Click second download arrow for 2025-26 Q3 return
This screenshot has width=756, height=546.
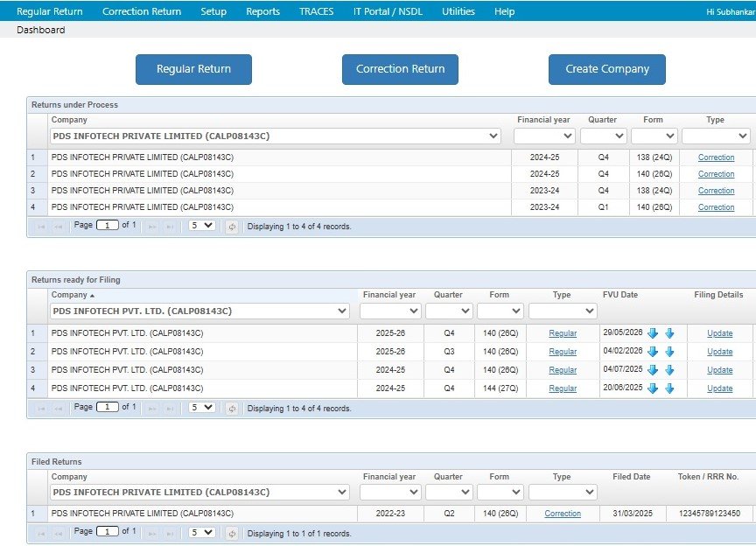coord(669,352)
